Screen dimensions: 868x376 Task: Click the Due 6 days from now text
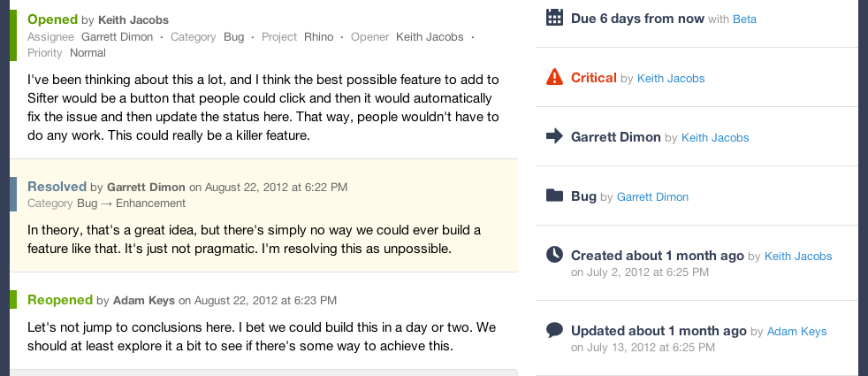click(x=637, y=19)
